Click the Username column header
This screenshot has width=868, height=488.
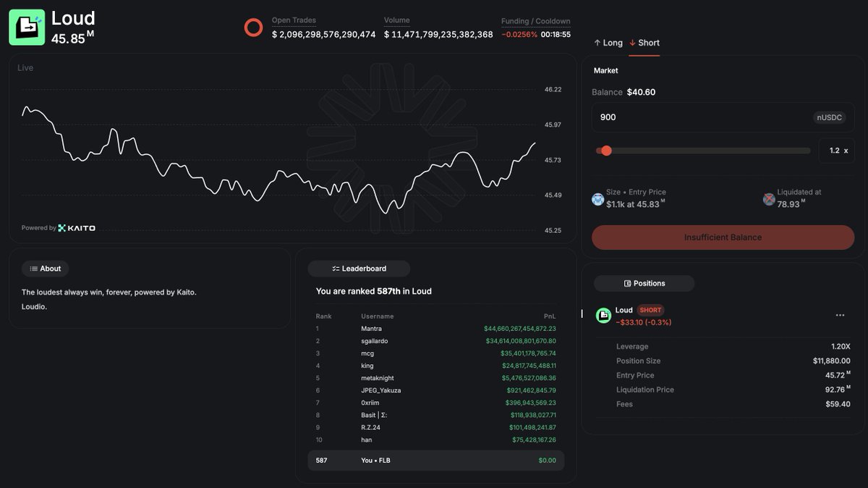(378, 316)
